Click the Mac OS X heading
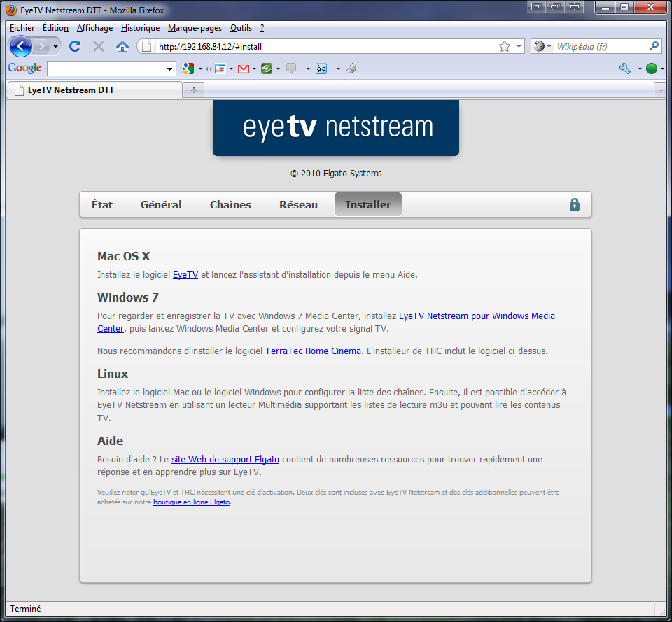672x622 pixels. (x=123, y=256)
